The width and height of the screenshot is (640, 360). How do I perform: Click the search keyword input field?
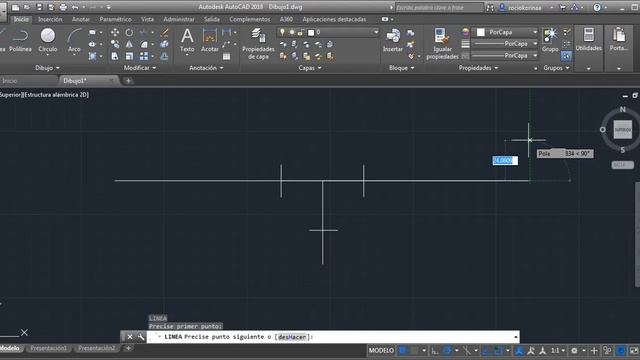[439, 7]
